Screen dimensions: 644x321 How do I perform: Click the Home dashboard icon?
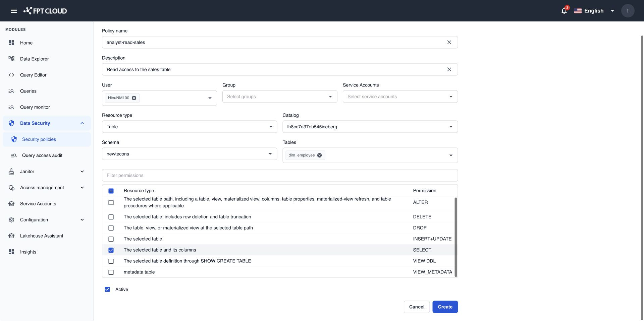click(11, 43)
